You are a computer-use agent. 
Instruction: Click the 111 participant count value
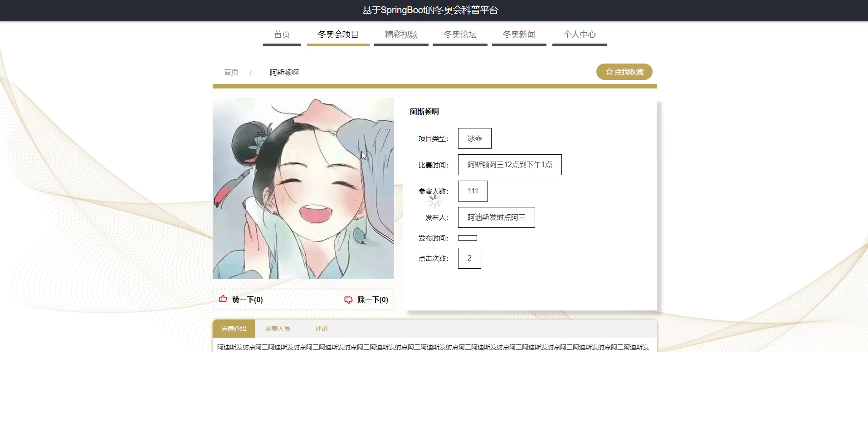[473, 191]
